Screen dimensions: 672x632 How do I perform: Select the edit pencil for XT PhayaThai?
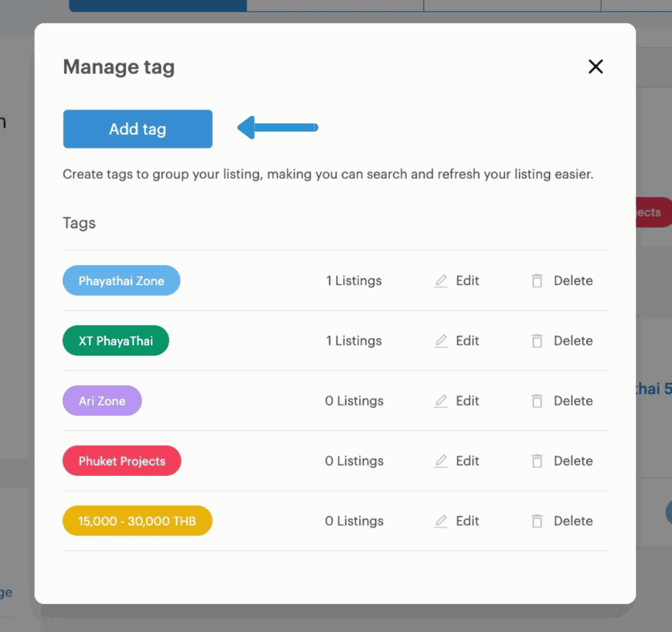440,340
